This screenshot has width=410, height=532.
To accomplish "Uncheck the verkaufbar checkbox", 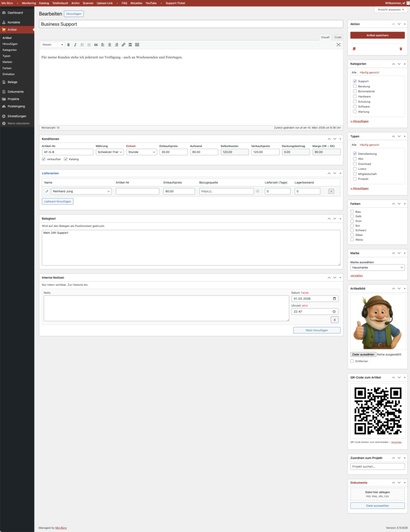I will (44, 159).
